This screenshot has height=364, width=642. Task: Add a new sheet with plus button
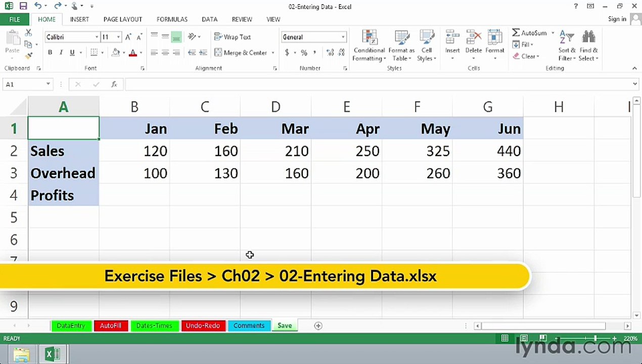[318, 326]
